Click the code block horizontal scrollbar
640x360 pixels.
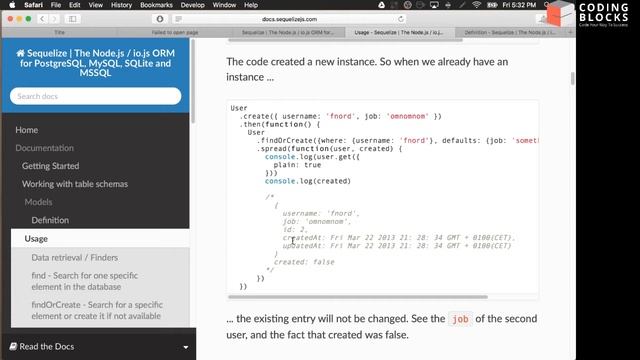pyautogui.click(x=358, y=297)
